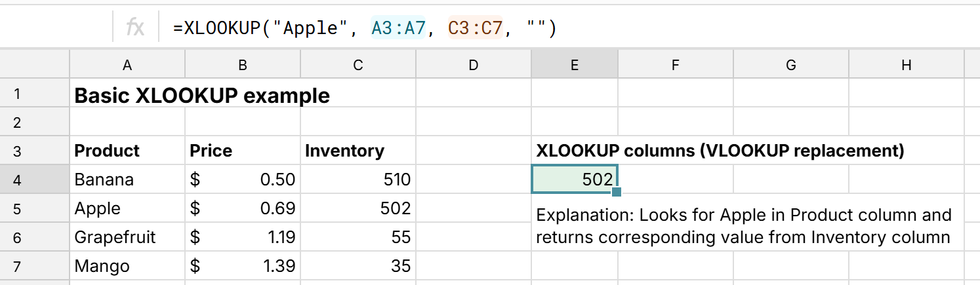Select column H header
The height and width of the screenshot is (285, 980).
(x=906, y=64)
